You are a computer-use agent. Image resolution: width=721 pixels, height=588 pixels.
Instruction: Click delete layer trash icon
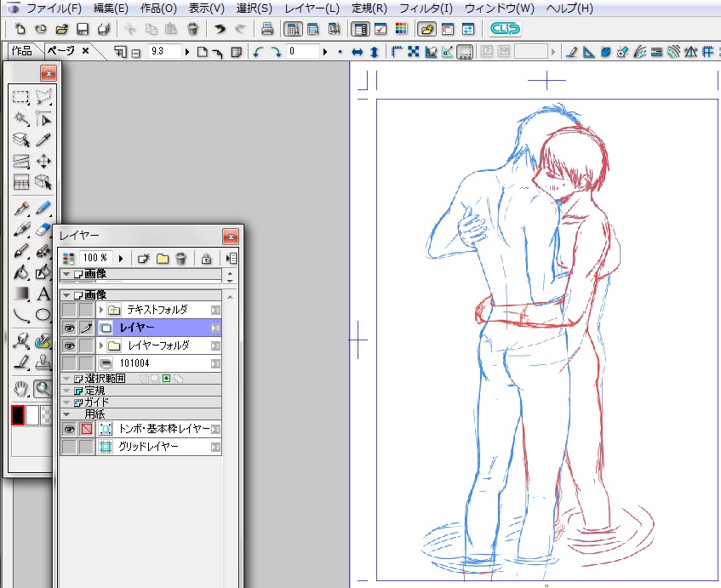coord(181,259)
